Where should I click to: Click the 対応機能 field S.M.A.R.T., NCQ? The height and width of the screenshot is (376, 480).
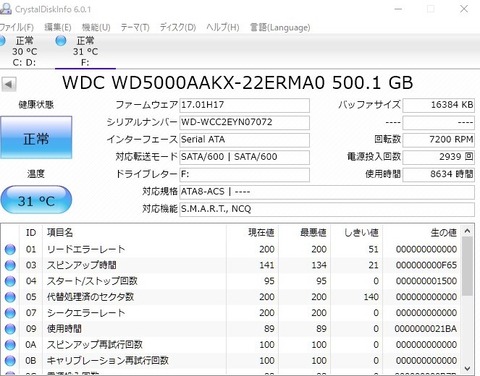pyautogui.click(x=327, y=210)
